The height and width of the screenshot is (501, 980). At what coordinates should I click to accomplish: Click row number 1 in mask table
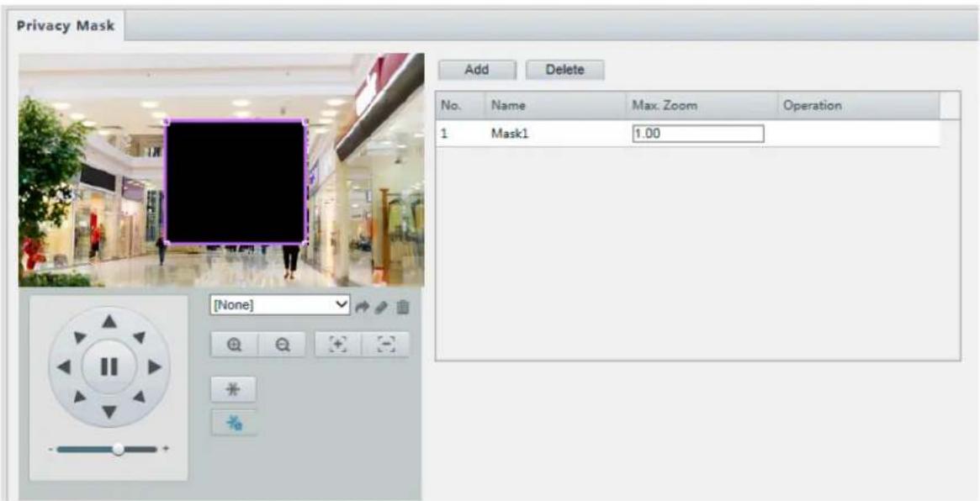pyautogui.click(x=444, y=134)
